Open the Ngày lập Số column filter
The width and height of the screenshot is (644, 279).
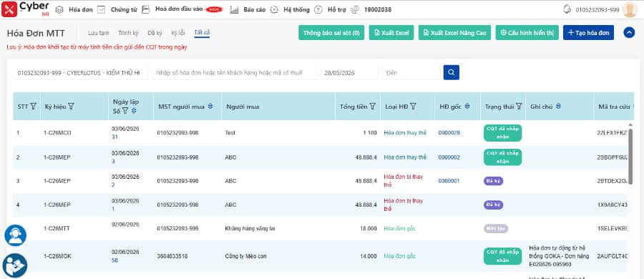click(x=125, y=111)
